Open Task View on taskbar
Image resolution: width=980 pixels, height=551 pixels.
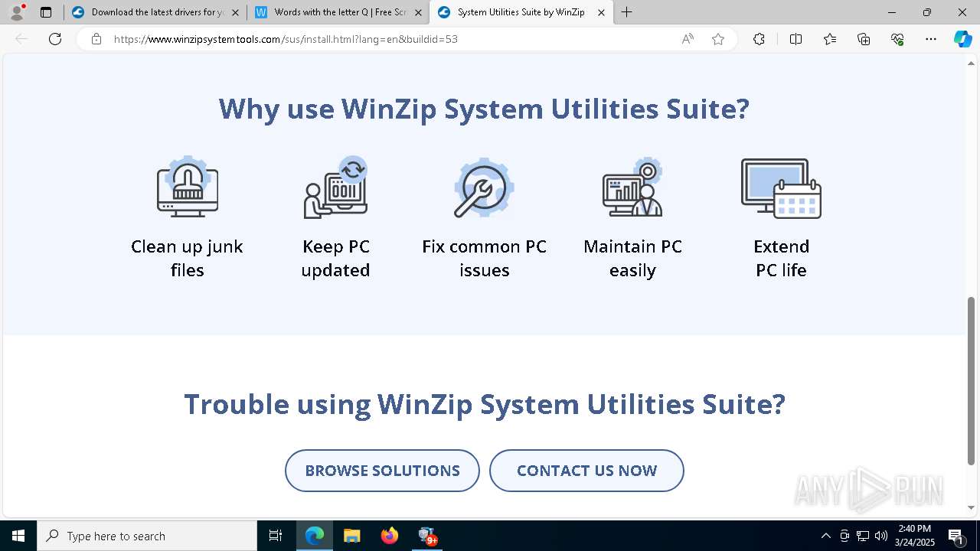click(276, 536)
